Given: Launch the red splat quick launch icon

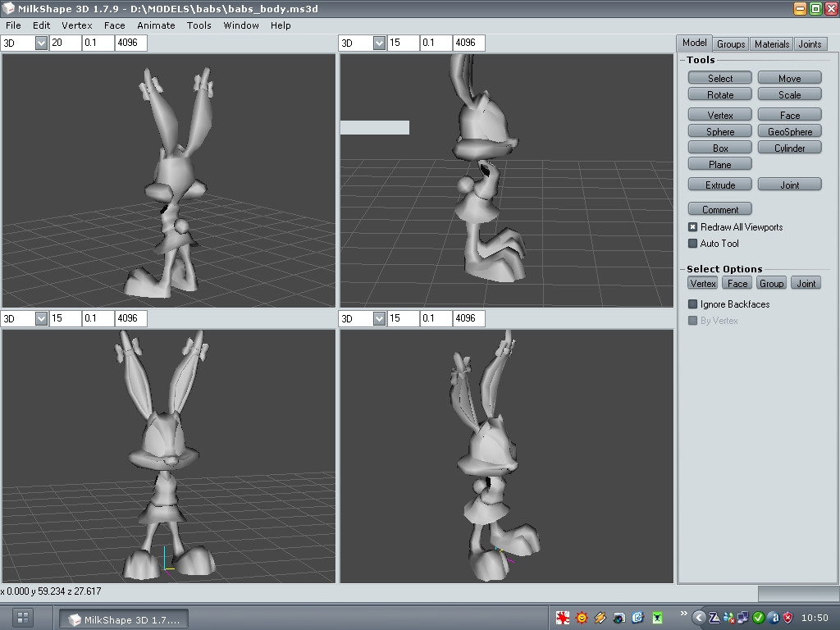Looking at the screenshot, I should [563, 618].
